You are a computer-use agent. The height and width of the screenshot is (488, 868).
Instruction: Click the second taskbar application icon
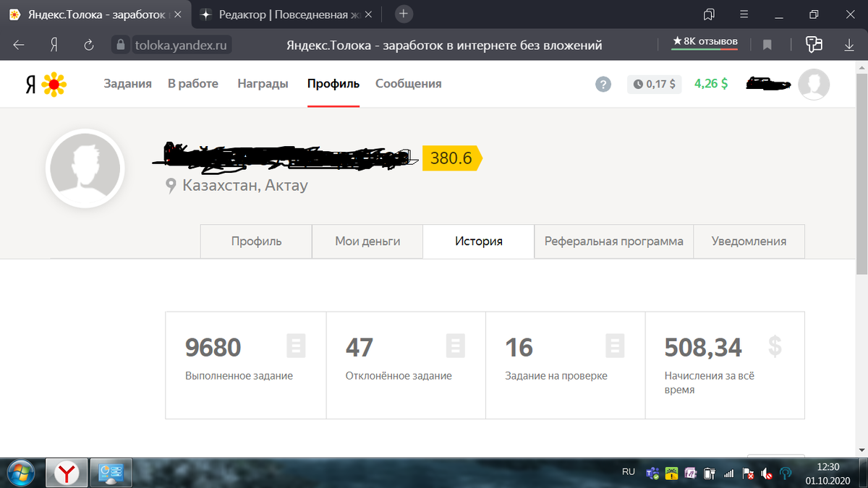click(111, 474)
